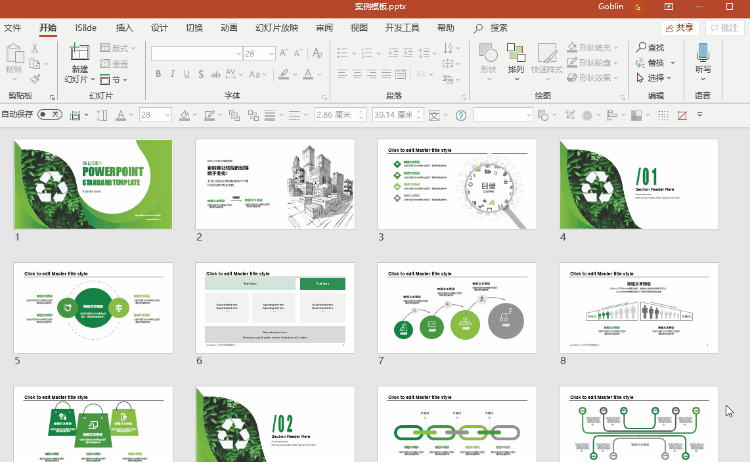Click the Copy icon
The width and height of the screenshot is (750, 462).
coord(34,63)
